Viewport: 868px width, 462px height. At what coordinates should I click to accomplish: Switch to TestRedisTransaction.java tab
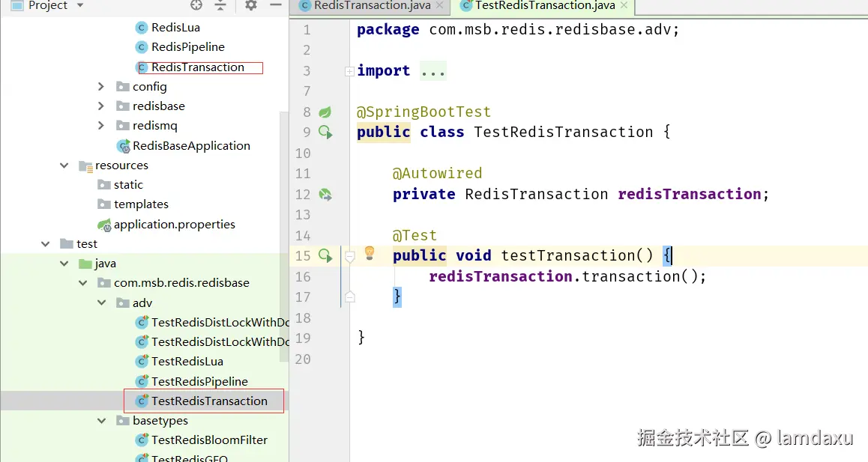coord(545,5)
